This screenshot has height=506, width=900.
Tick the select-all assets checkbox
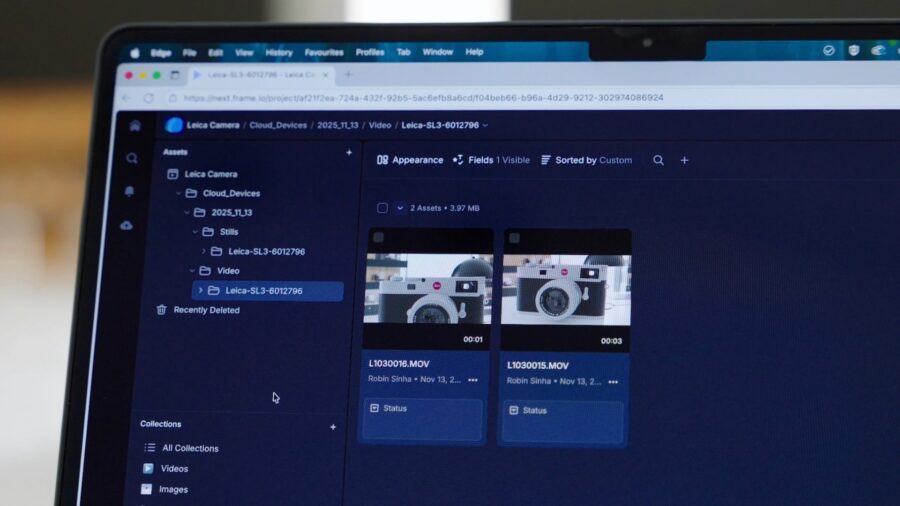(x=382, y=208)
